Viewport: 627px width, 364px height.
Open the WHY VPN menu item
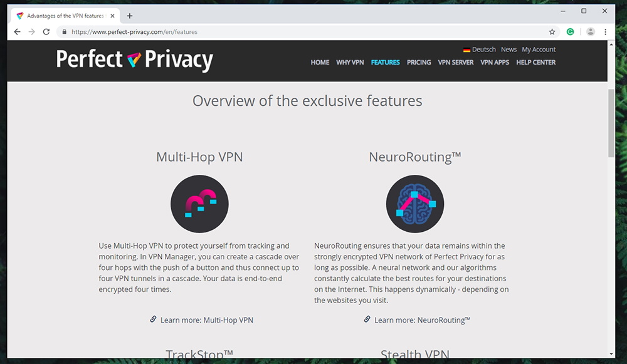click(x=350, y=62)
